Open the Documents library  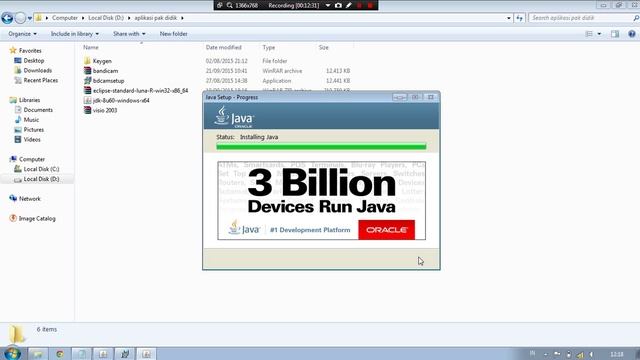[33, 110]
